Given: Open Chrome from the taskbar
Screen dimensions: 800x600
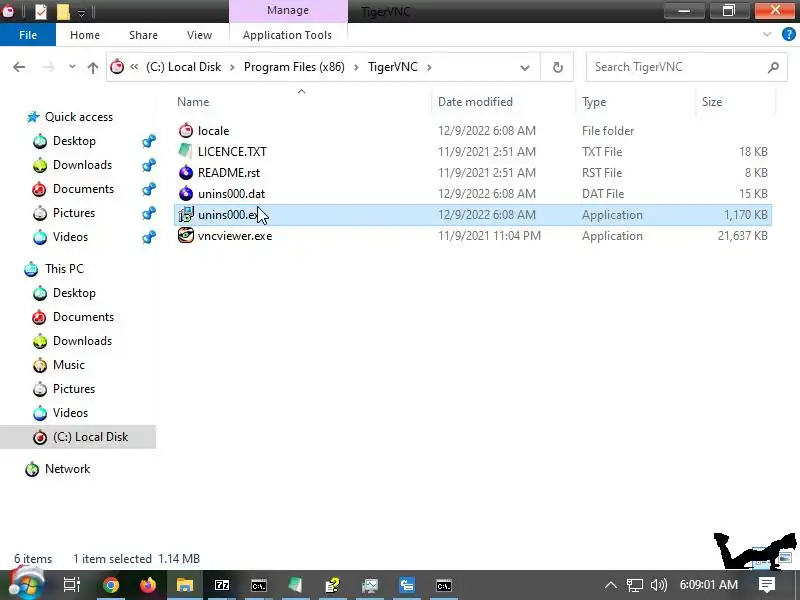Looking at the screenshot, I should click(x=111, y=585).
